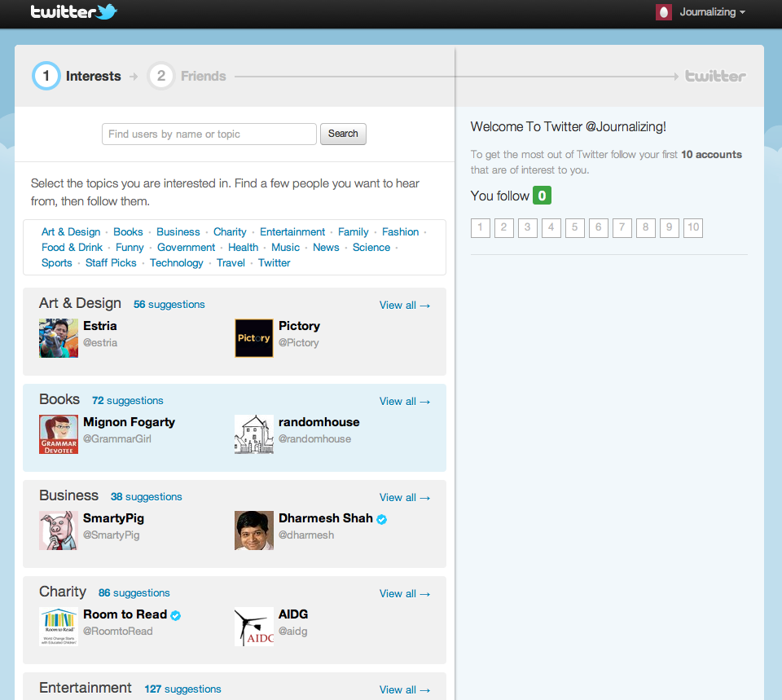The height and width of the screenshot is (700, 782).
Task: View all Entertainment suggestions
Action: pyautogui.click(x=405, y=690)
